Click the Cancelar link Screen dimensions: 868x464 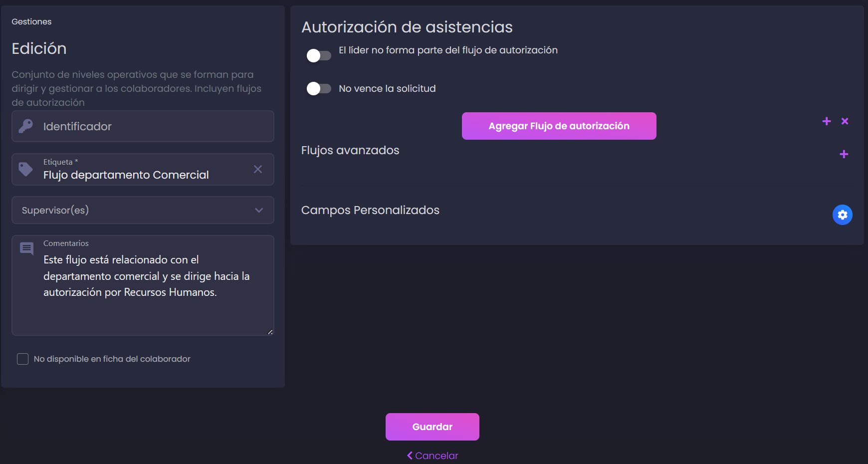(432, 456)
